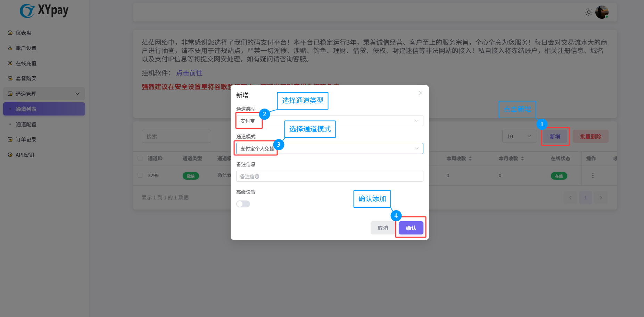644x317 pixels.
Task: Open 订单记录 in the sidebar
Action: pyautogui.click(x=26, y=139)
